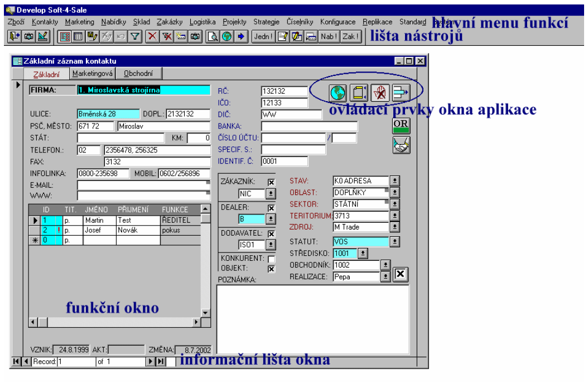The image size is (588, 382).
Task: Click the note with pencil icon after Jedn!
Action: coord(283,37)
